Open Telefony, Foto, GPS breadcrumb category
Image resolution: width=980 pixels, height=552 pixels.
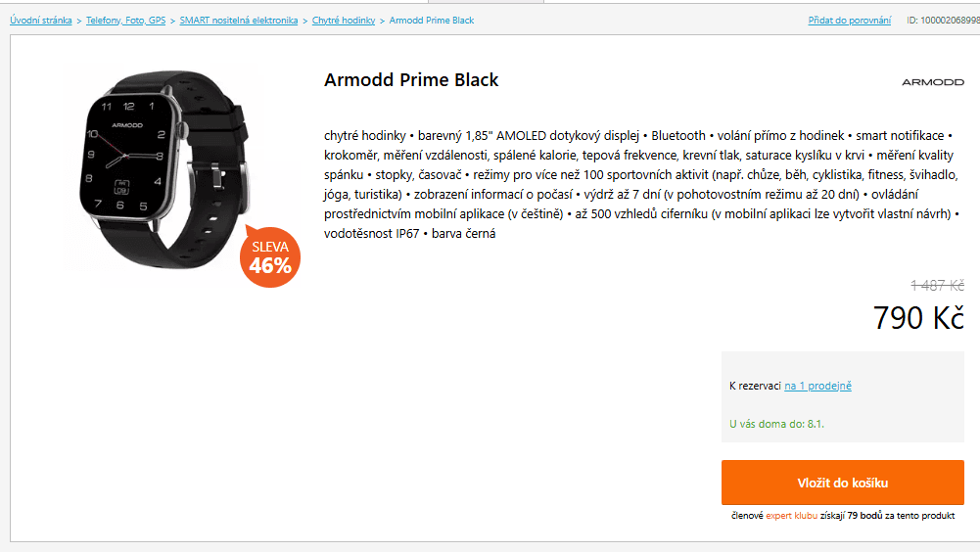coord(125,21)
